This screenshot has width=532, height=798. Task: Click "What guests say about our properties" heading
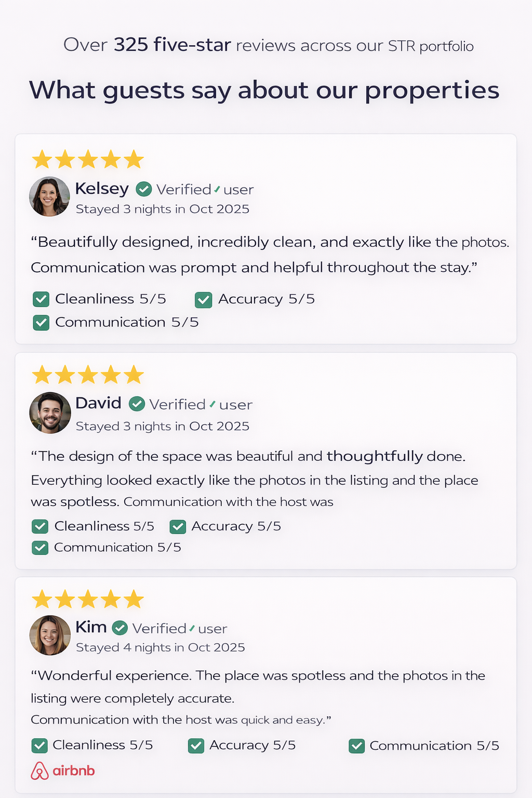(x=264, y=90)
